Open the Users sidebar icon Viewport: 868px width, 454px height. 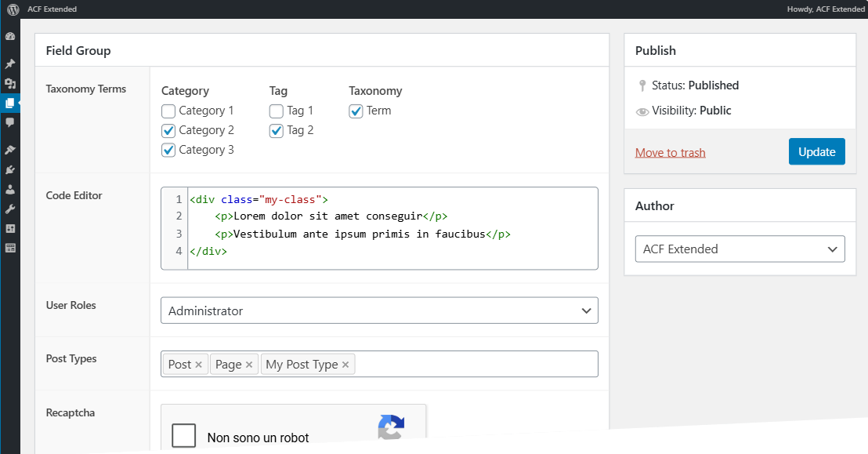10,190
